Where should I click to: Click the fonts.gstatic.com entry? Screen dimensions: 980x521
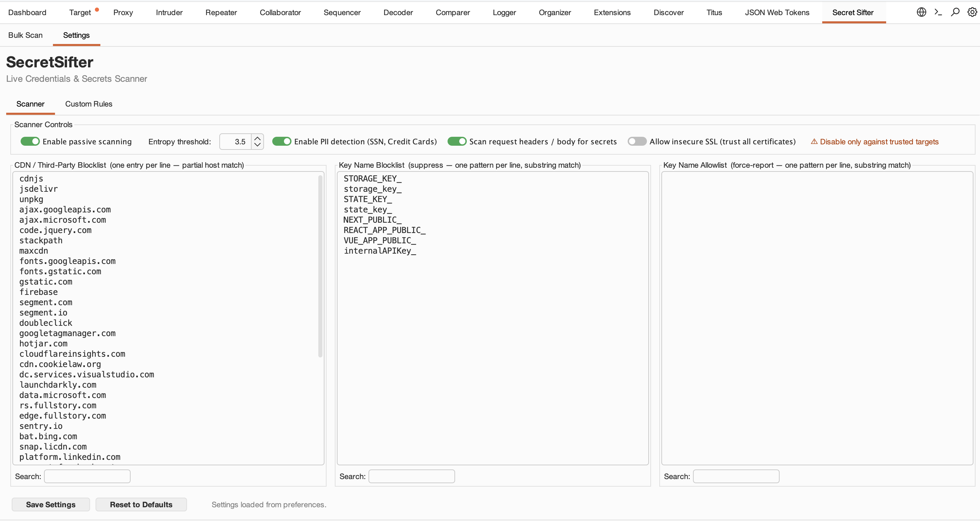click(x=60, y=271)
